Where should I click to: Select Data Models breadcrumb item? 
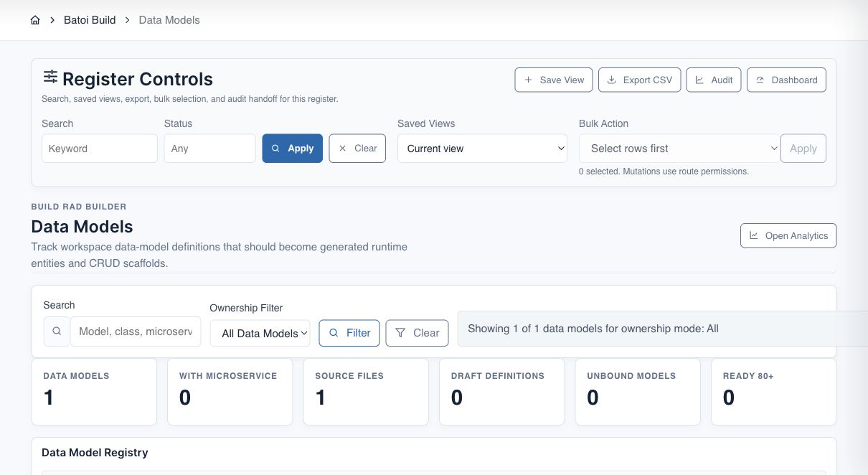(169, 20)
